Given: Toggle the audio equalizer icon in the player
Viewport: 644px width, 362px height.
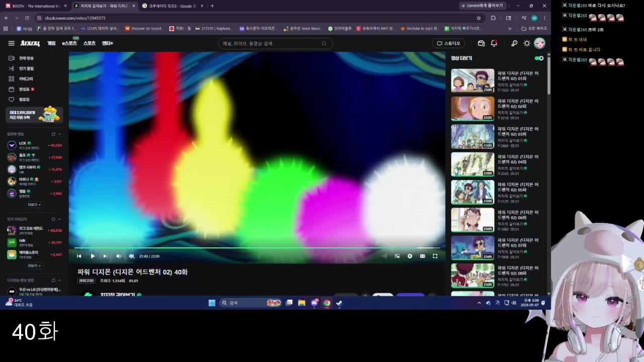Looking at the screenshot, I should (x=131, y=256).
